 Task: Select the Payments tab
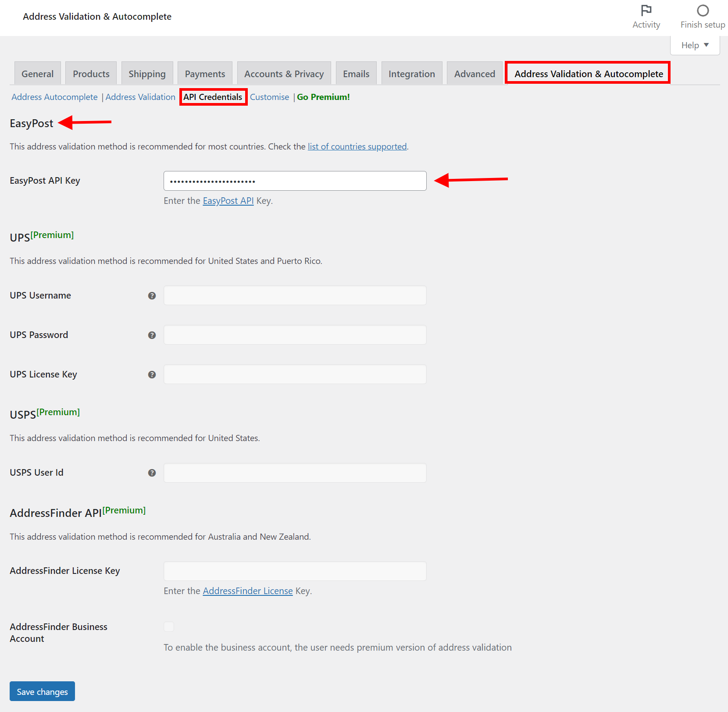[x=205, y=74]
